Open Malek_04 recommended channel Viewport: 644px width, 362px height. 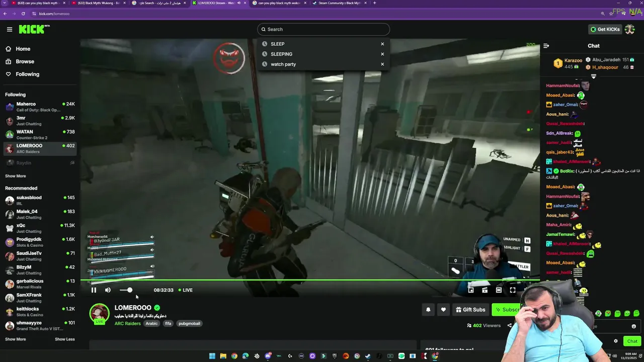(40, 214)
